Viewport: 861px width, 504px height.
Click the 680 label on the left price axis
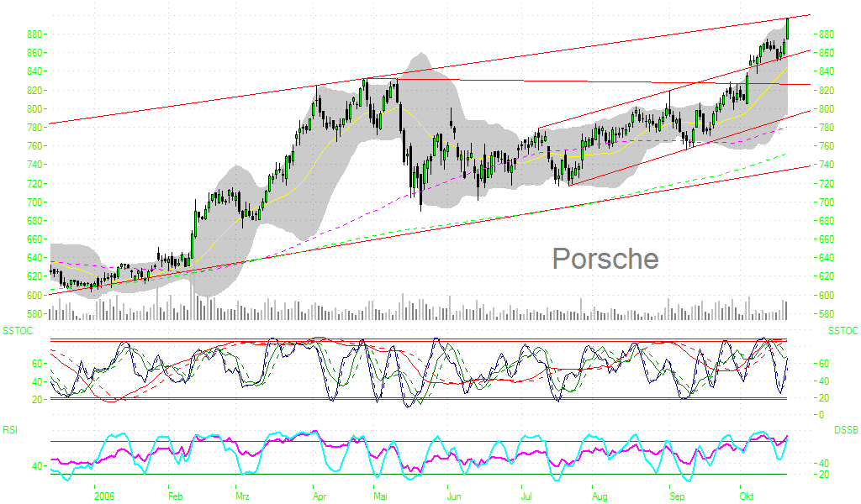pos(34,220)
